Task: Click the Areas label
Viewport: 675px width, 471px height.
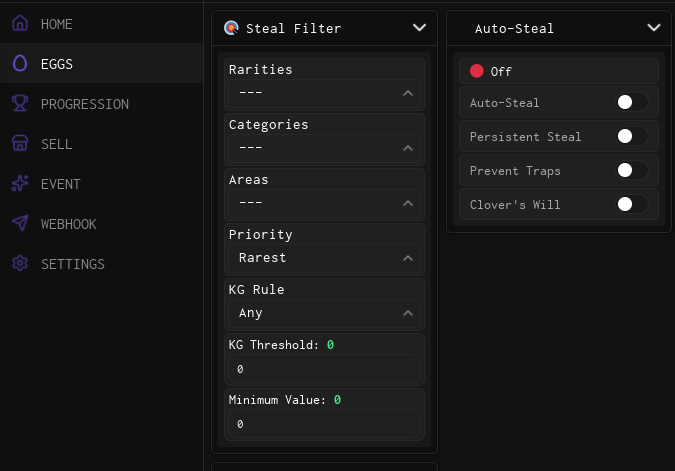Action: [248, 180]
